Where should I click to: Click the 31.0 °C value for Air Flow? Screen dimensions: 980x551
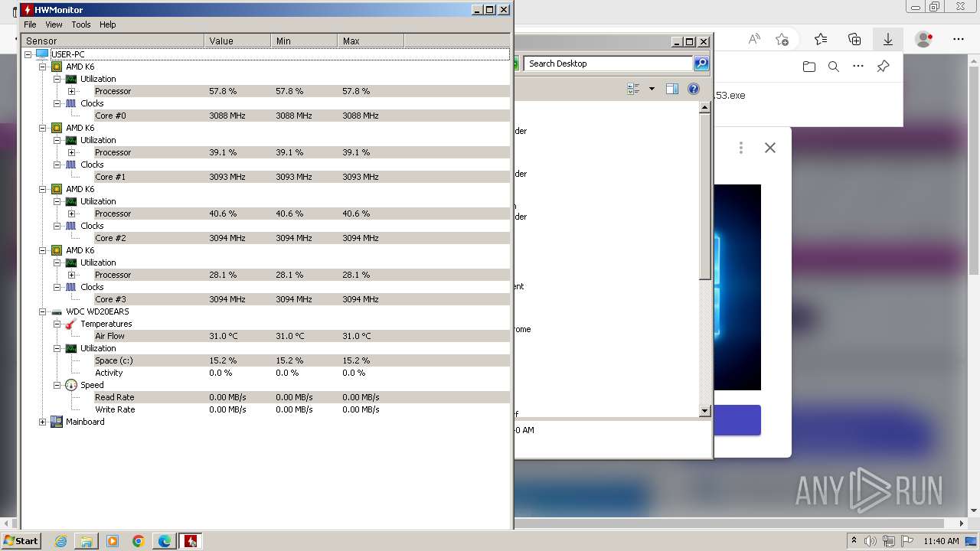(224, 336)
